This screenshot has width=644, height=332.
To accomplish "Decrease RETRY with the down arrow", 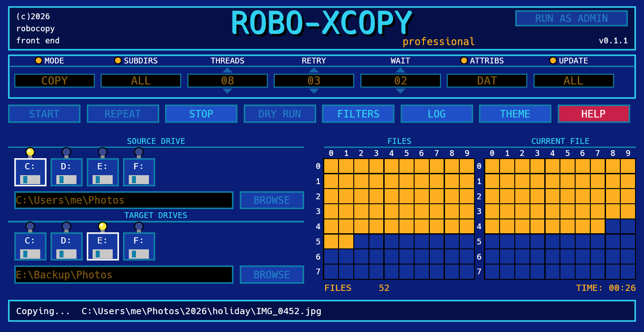I will pos(314,91).
